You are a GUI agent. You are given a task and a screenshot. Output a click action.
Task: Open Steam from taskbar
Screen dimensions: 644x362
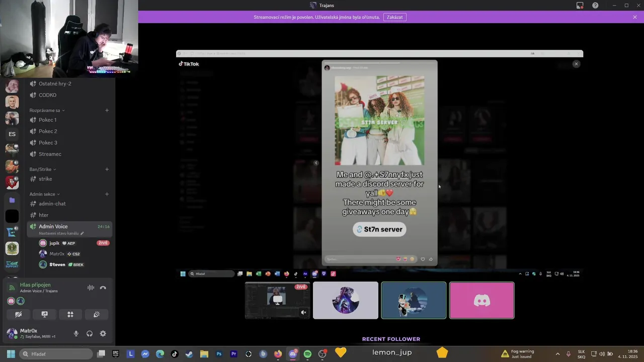point(189,354)
